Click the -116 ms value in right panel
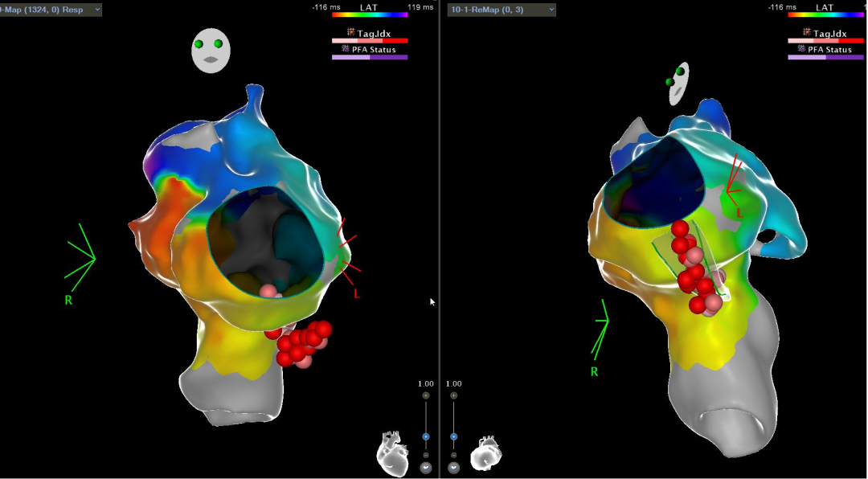Image resolution: width=868 pixels, height=479 pixels. coord(782,7)
